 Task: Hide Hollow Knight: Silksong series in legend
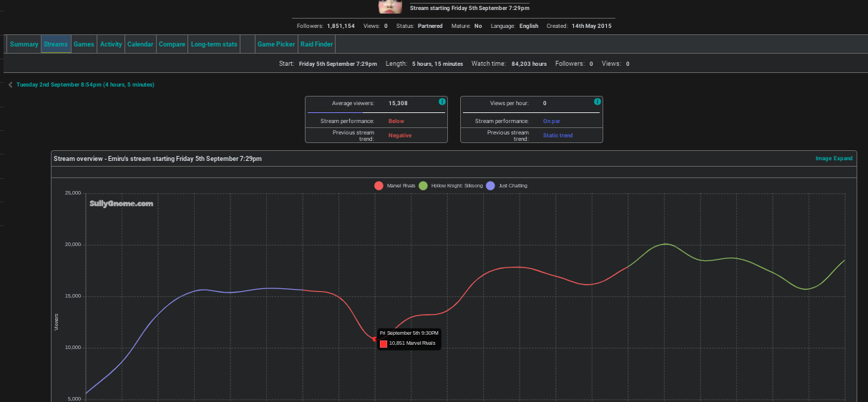[x=449, y=186]
